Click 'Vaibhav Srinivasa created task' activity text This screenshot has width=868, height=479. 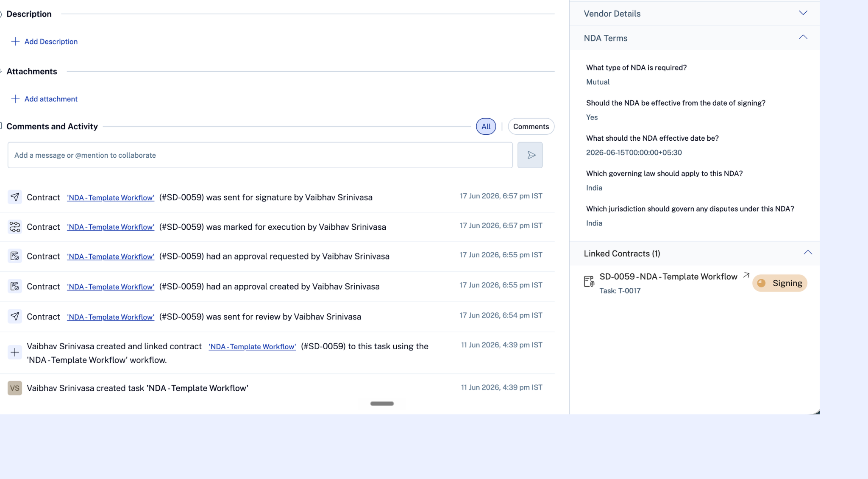point(137,388)
